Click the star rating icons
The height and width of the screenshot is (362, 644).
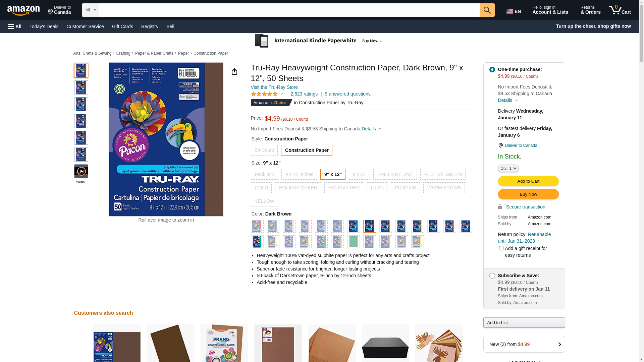coord(264,94)
